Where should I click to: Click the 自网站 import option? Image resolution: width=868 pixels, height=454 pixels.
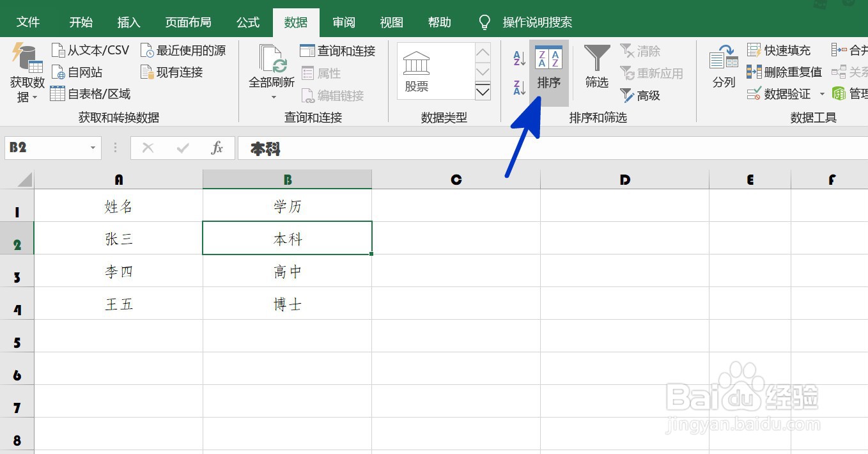81,72
